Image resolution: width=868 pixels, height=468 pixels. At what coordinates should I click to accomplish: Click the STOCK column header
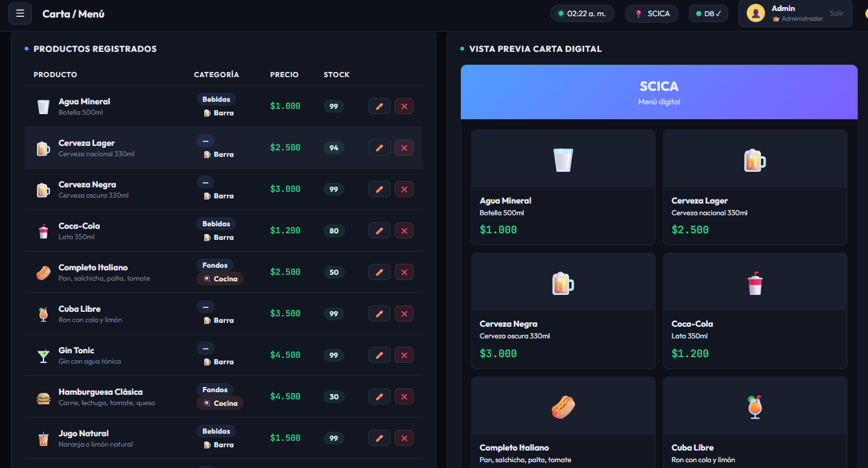336,75
